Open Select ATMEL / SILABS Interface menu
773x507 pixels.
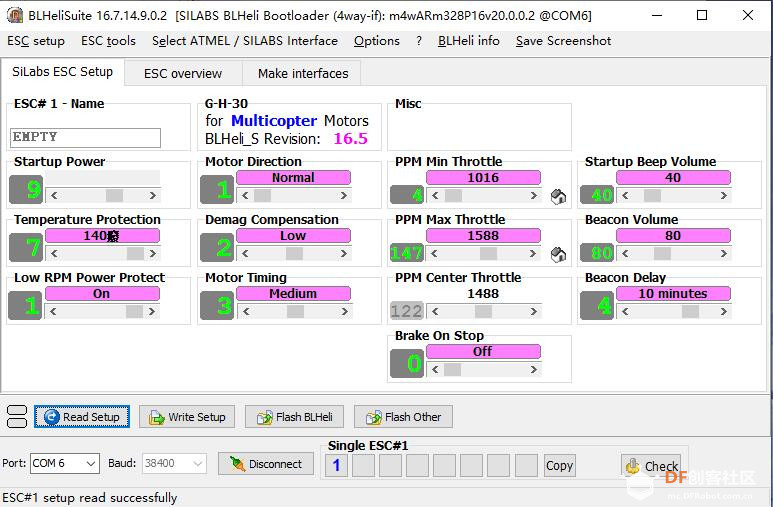click(245, 41)
